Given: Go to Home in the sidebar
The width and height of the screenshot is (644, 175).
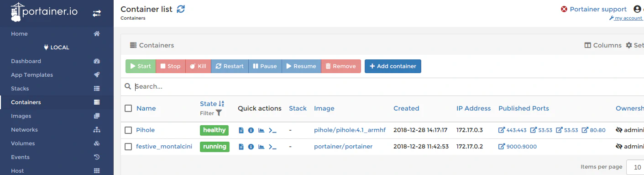Looking at the screenshot, I should (x=19, y=34).
